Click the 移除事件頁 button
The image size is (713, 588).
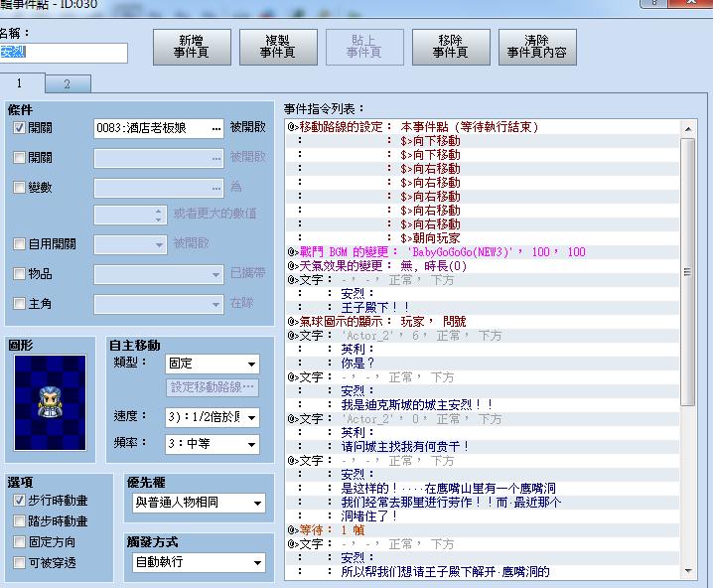click(x=451, y=47)
